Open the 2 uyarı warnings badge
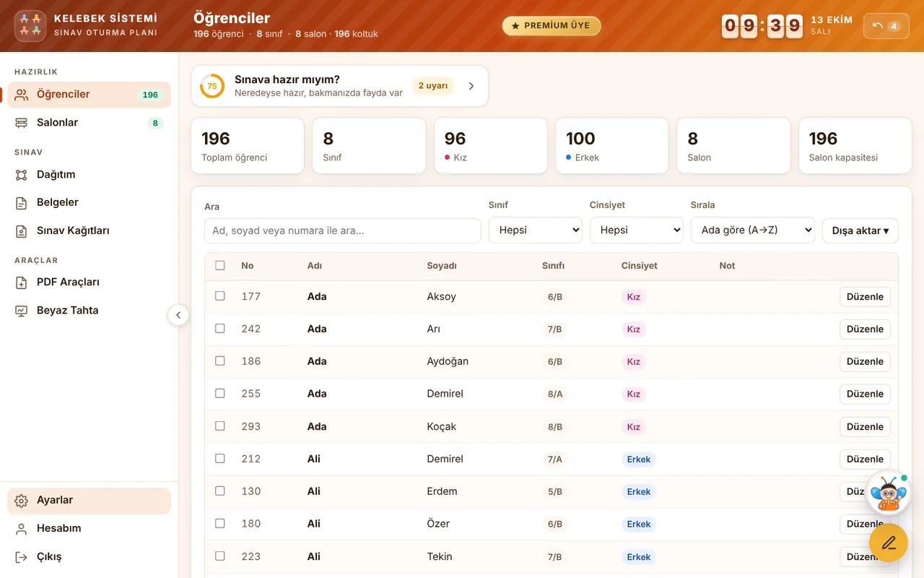This screenshot has width=924, height=578. coord(433,86)
